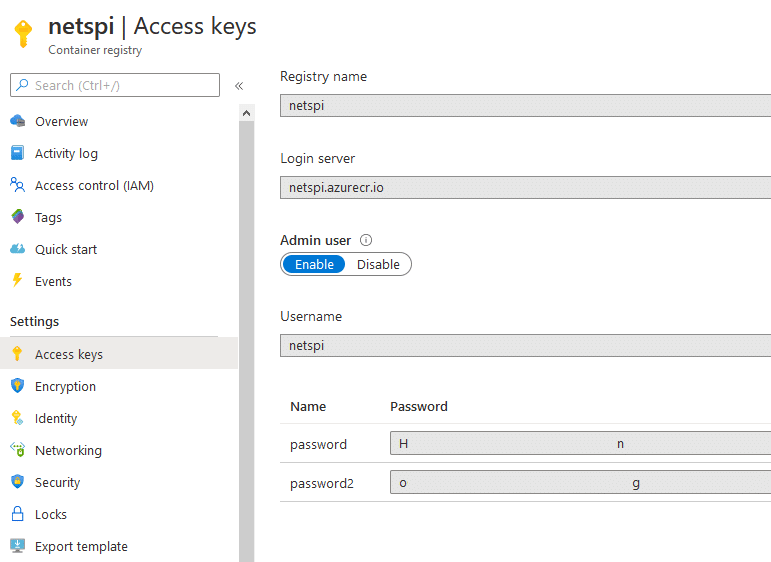771x562 pixels.
Task: Click the Events lightning bolt icon
Action: 17,281
